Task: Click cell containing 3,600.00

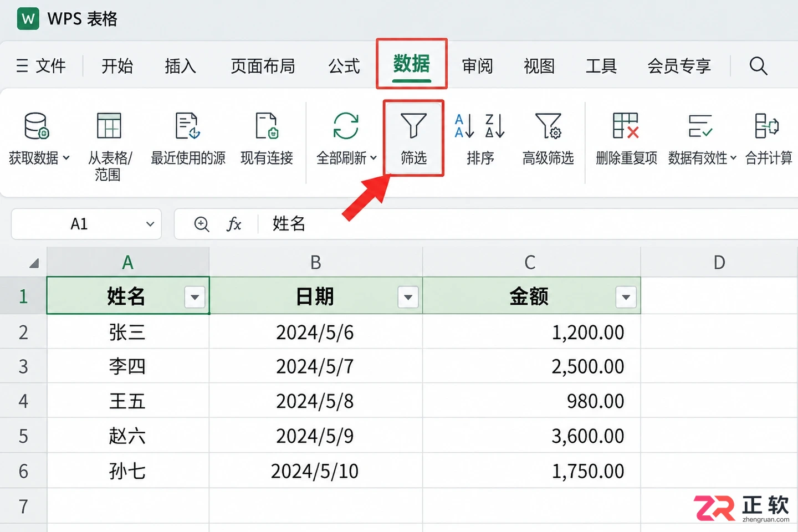Action: coord(531,436)
